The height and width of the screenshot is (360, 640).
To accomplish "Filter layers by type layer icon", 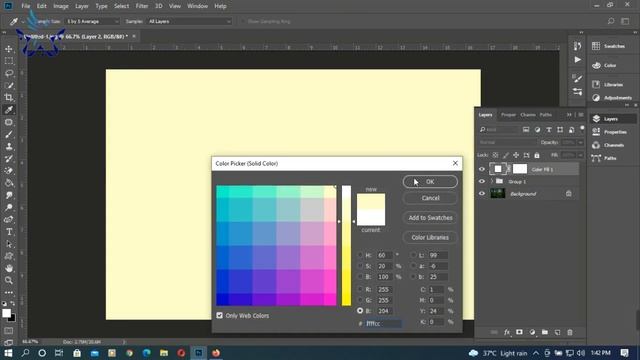I will (549, 129).
